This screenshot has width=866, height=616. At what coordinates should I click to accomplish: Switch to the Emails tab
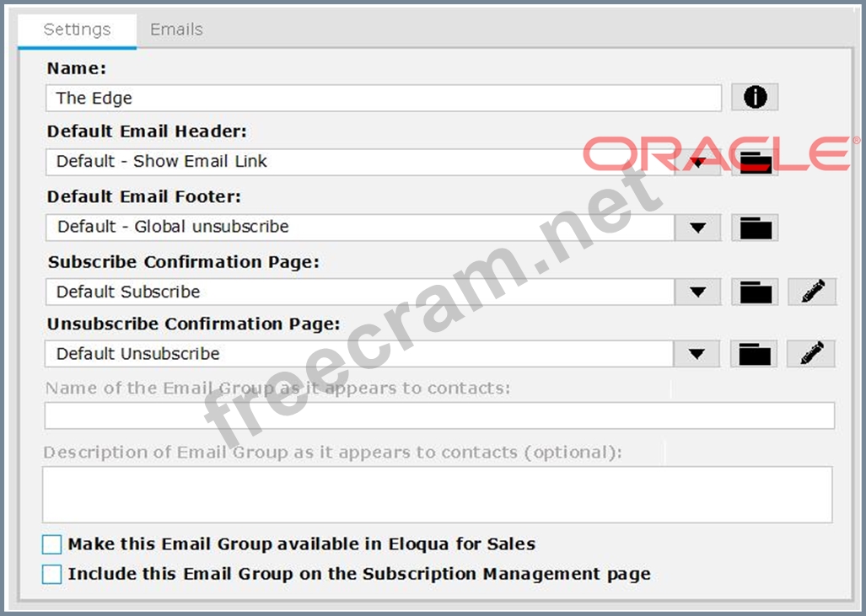(176, 29)
